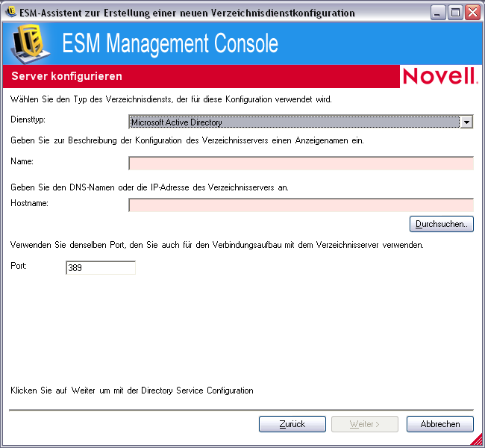The height and width of the screenshot is (448, 485).
Task: Click the Name input field
Action: tap(301, 164)
